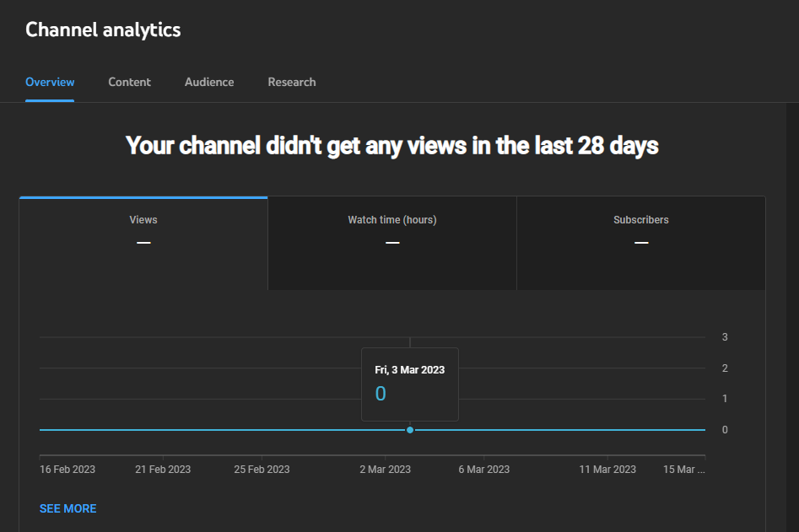The image size is (799, 532).
Task: Select the Watch time (hours) card
Action: click(x=392, y=244)
